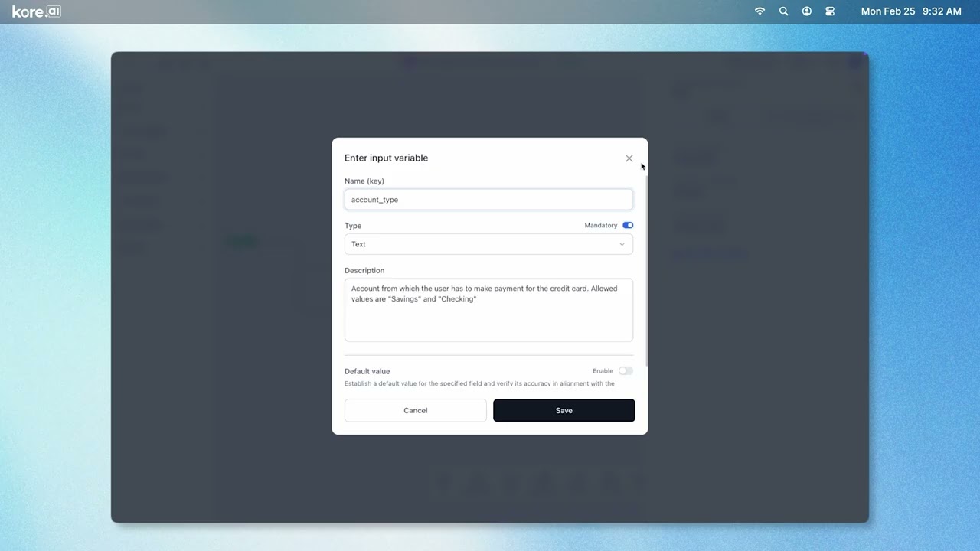Screen dimensions: 980x551
Task: Click inside the Description text area
Action: [x=488, y=310]
